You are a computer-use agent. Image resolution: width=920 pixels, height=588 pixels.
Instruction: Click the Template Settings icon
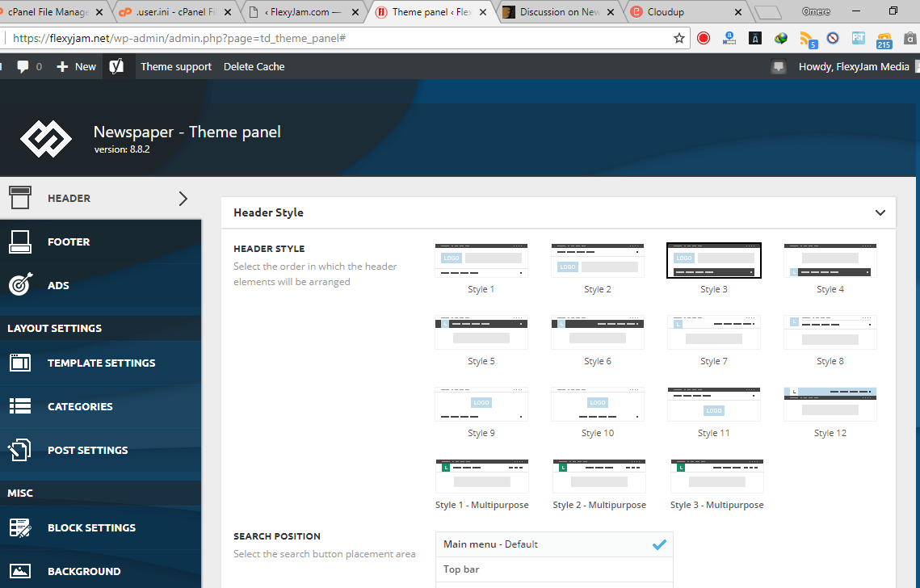point(20,363)
